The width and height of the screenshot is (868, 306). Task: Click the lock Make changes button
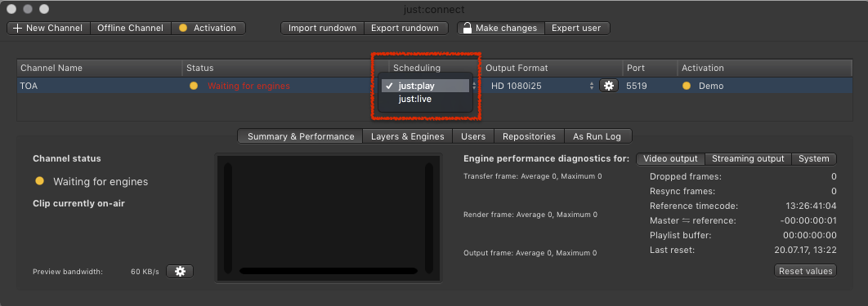click(500, 29)
